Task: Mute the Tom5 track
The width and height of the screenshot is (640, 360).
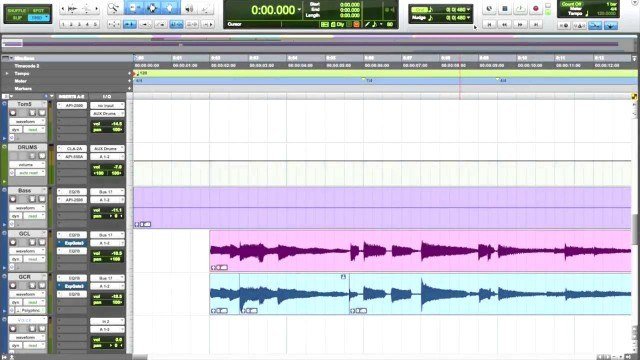Action: click(x=42, y=113)
